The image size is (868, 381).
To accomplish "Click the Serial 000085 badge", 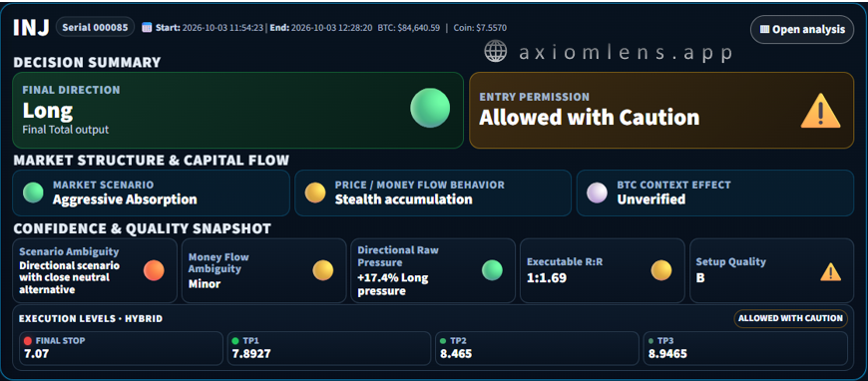I will point(95,27).
